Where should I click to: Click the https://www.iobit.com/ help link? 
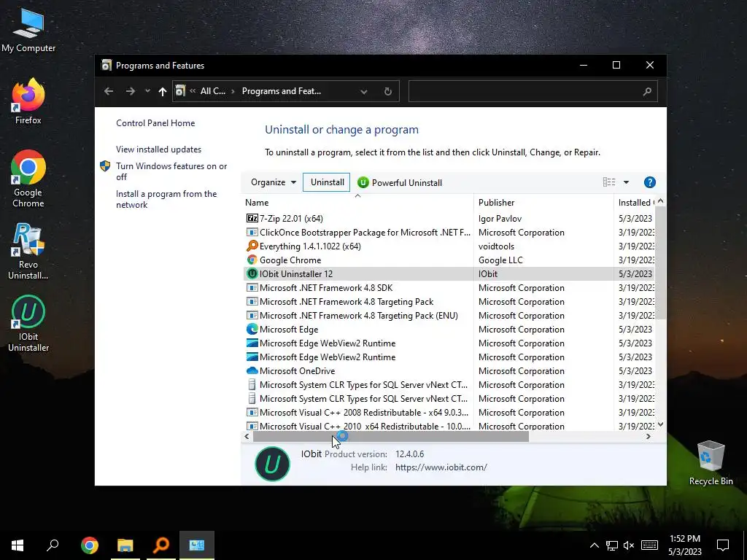coord(441,467)
